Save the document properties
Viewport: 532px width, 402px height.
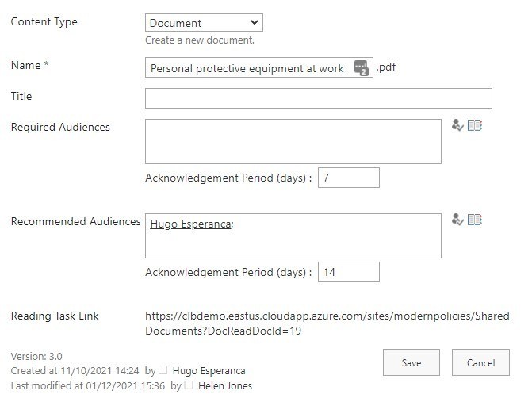tap(411, 363)
